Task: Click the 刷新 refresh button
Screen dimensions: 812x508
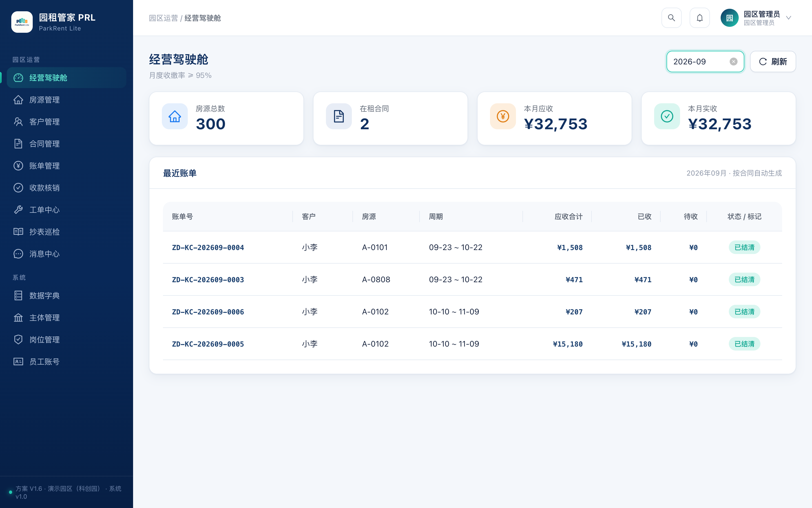Action: click(773, 62)
